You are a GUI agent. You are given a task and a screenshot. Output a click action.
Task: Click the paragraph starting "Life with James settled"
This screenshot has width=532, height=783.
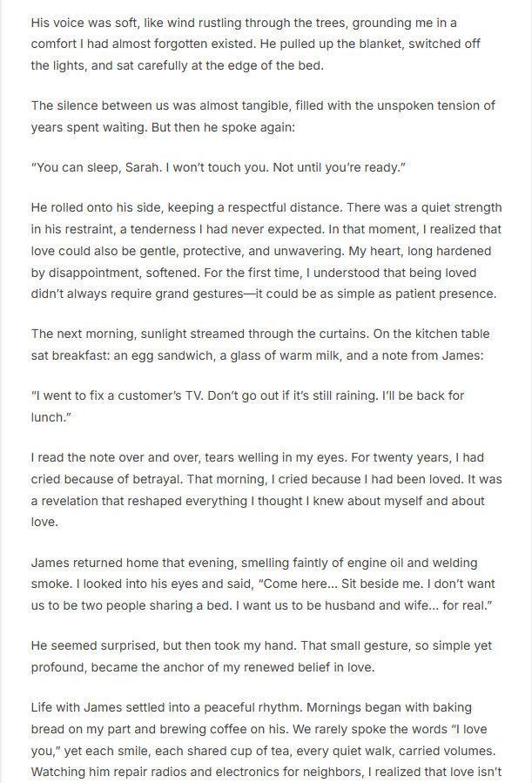pyautogui.click(x=261, y=741)
